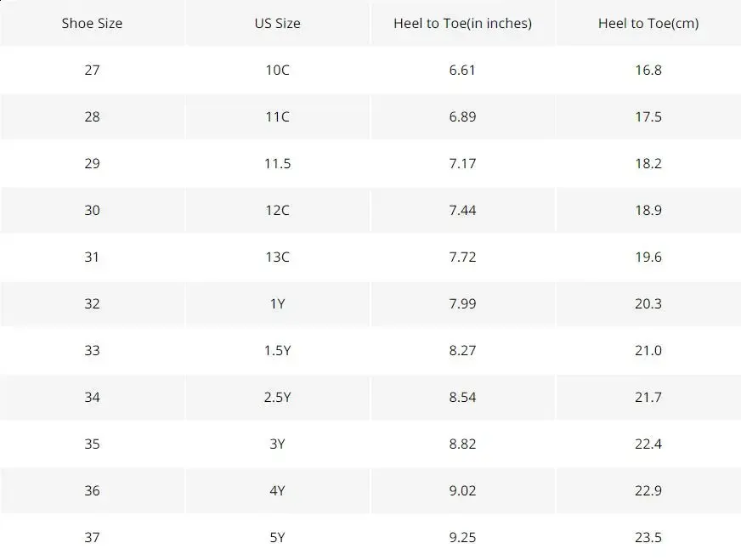This screenshot has height=560, width=741.
Task: Select the 10C US size cell
Action: [277, 70]
